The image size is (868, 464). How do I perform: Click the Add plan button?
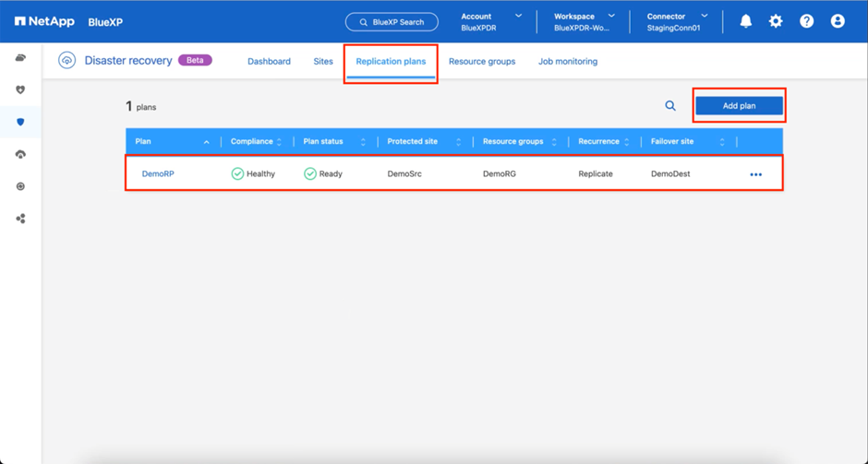click(739, 106)
